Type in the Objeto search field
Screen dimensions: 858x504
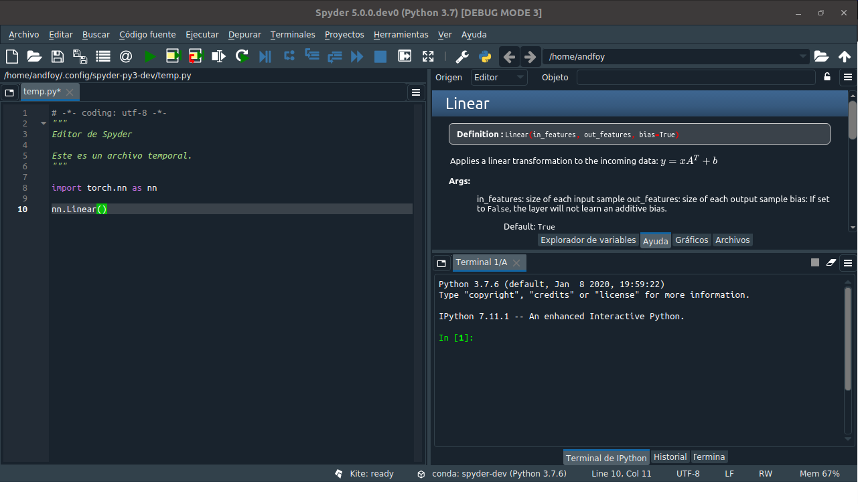tap(695, 77)
